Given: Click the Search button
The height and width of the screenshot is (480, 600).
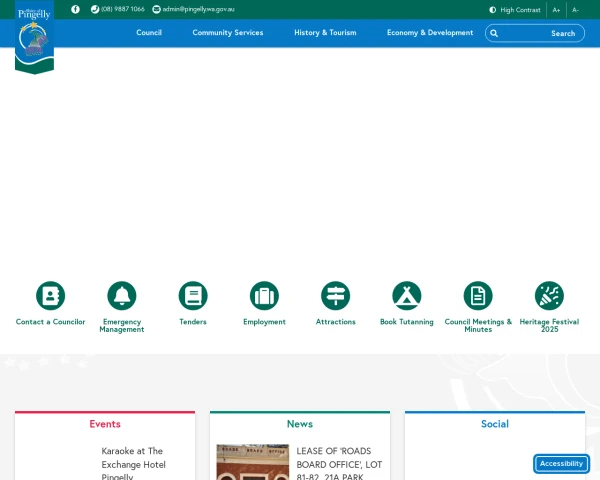Looking at the screenshot, I should click(563, 33).
